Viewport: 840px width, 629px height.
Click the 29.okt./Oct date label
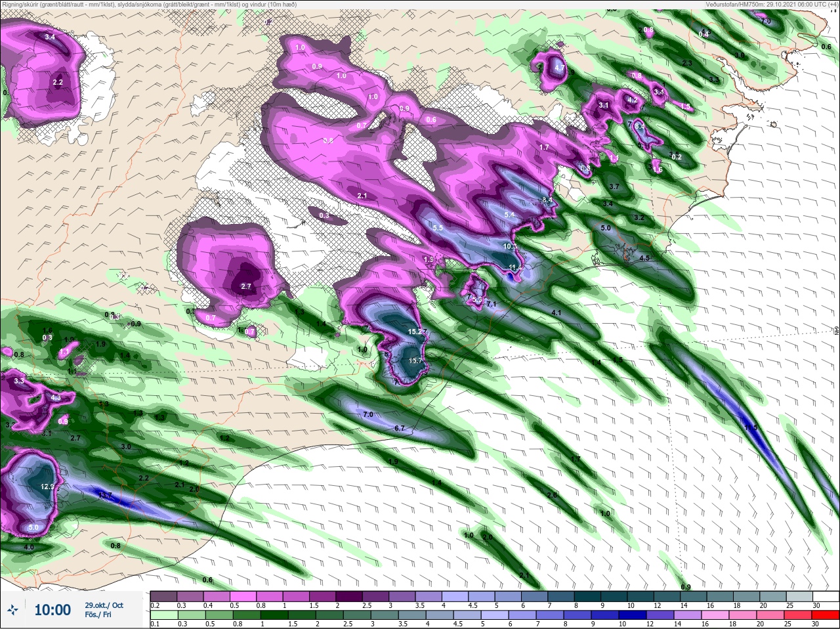(104, 605)
